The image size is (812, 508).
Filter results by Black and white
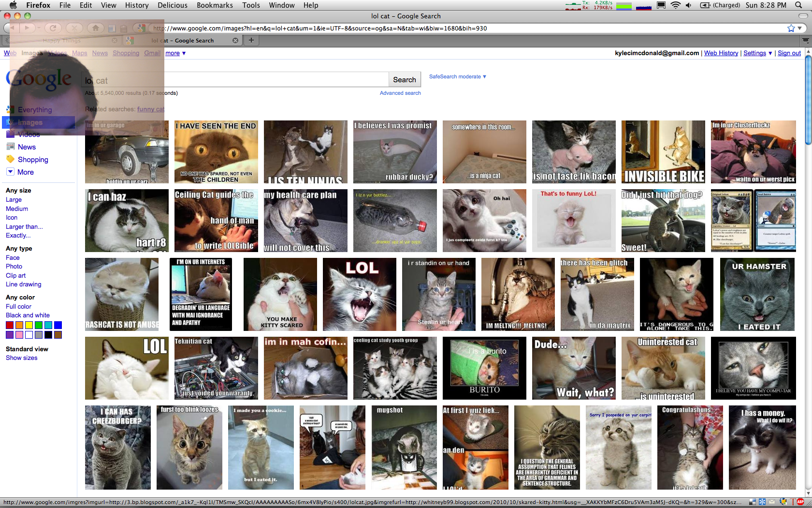pos(28,315)
